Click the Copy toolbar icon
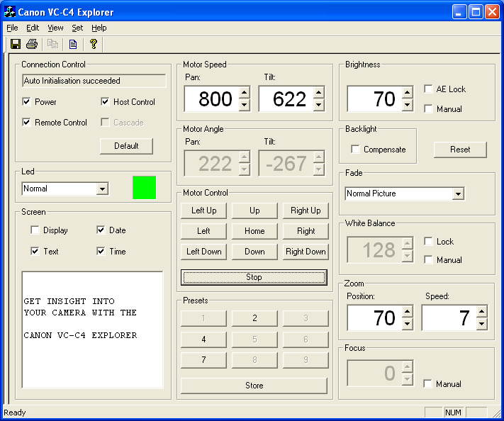 52,44
